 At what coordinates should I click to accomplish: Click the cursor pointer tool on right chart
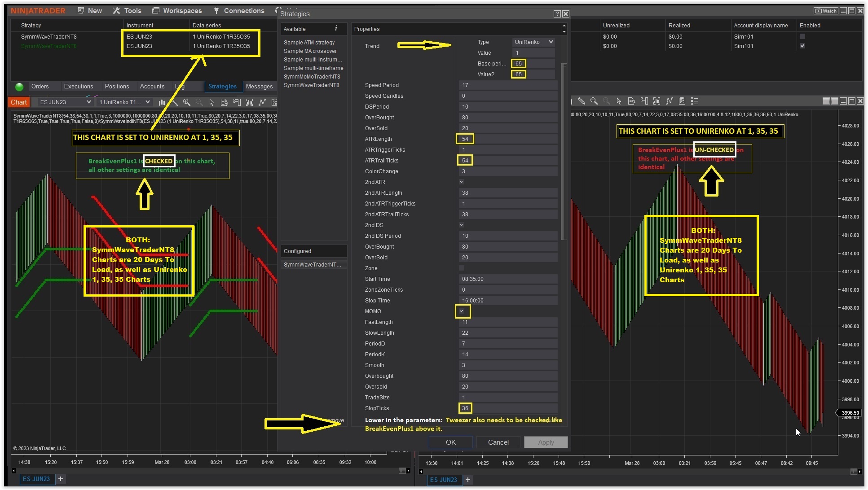[x=619, y=101]
